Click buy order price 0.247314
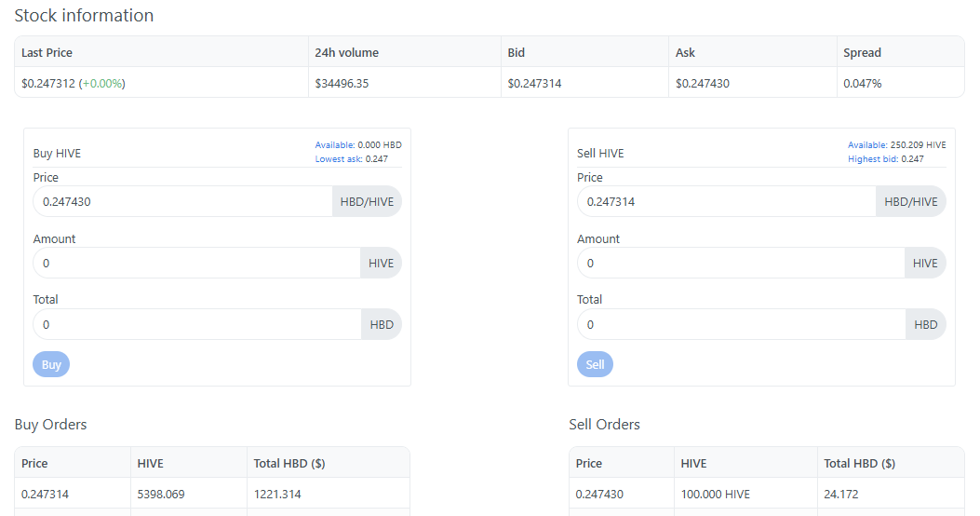Image resolution: width=980 pixels, height=516 pixels. [45, 494]
